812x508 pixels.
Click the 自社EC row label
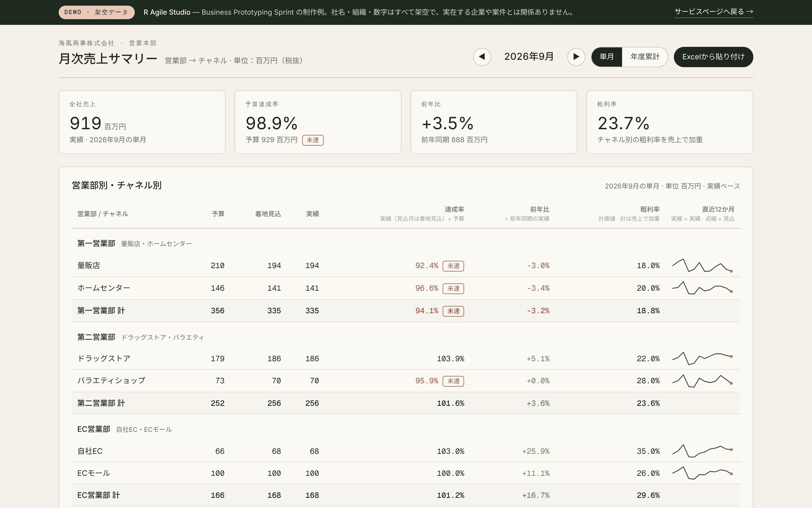pos(90,451)
